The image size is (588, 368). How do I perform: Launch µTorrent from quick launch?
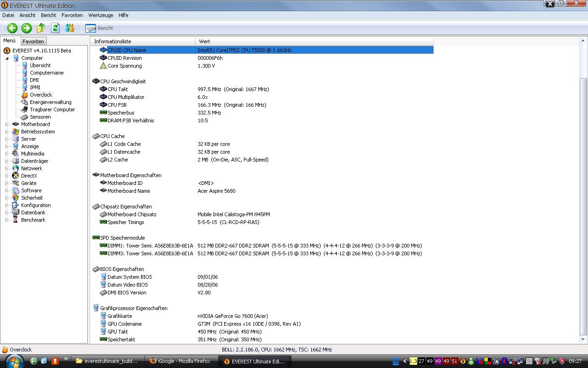click(x=34, y=361)
